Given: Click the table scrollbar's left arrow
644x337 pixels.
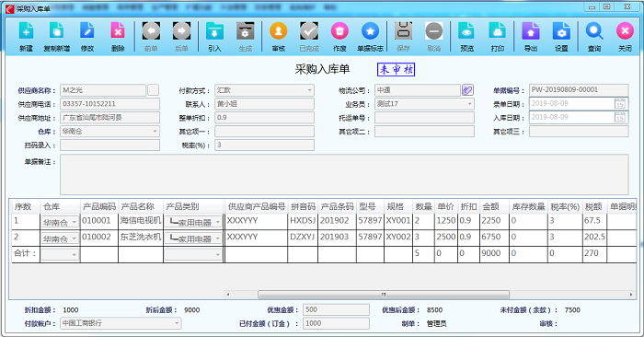Looking at the screenshot, I should [x=228, y=295].
